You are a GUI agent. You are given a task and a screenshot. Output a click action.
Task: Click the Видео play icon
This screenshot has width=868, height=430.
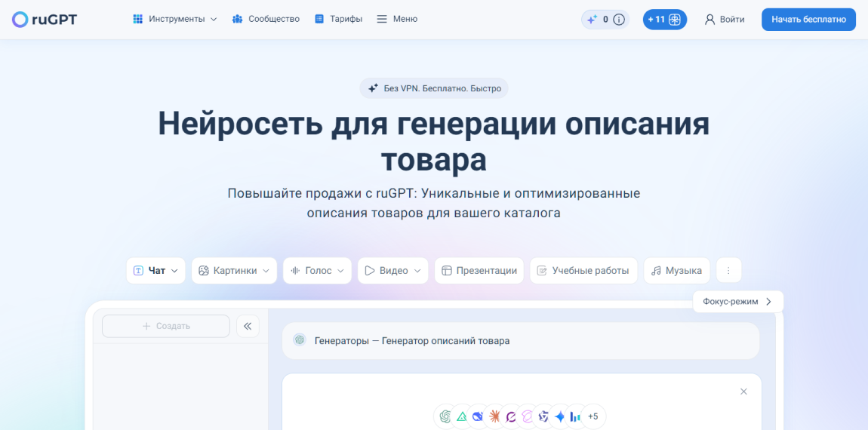(369, 271)
